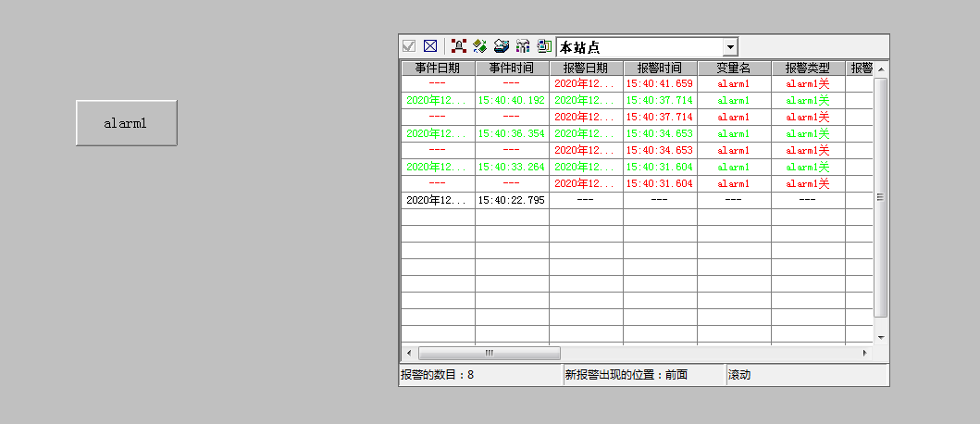Open the 本站点 dropdown arrow
Image resolution: width=980 pixels, height=424 pixels.
pos(730,47)
